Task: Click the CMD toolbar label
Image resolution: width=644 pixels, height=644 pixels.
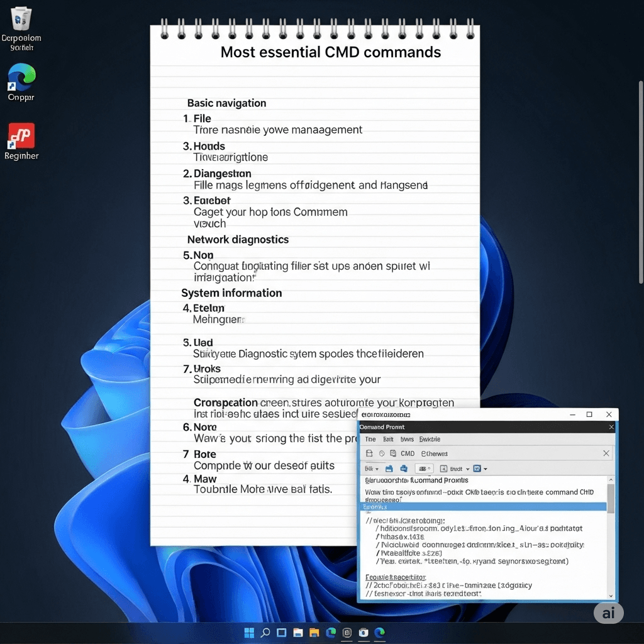Action: tap(408, 453)
